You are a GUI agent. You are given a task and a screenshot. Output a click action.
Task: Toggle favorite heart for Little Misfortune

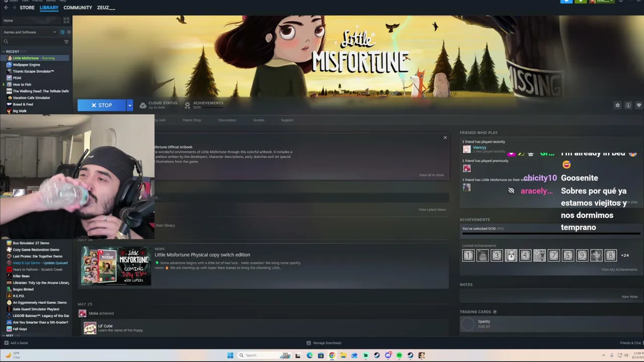point(638,105)
